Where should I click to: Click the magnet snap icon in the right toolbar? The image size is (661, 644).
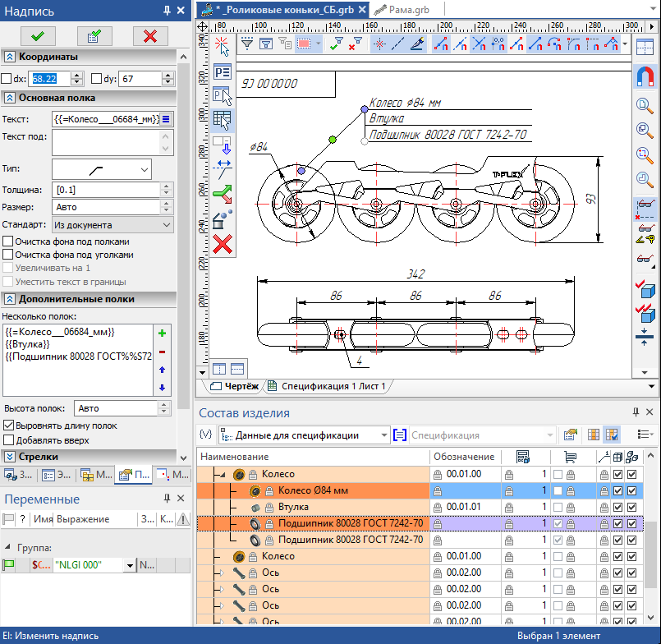pos(645,76)
